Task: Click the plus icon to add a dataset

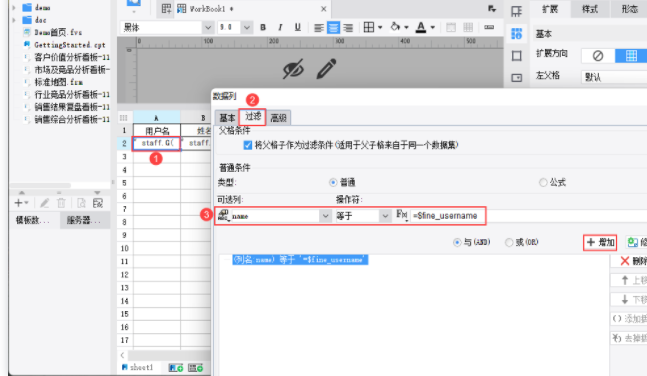Action: click(18, 203)
